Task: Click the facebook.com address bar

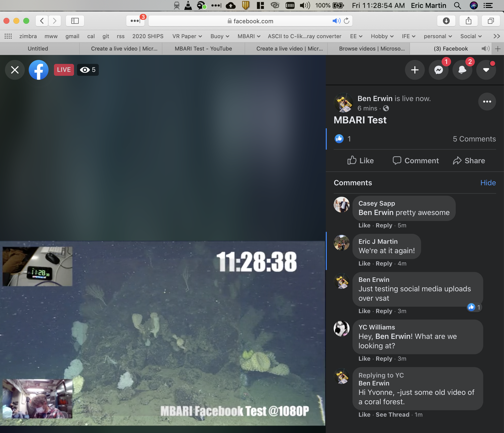Action: click(251, 21)
